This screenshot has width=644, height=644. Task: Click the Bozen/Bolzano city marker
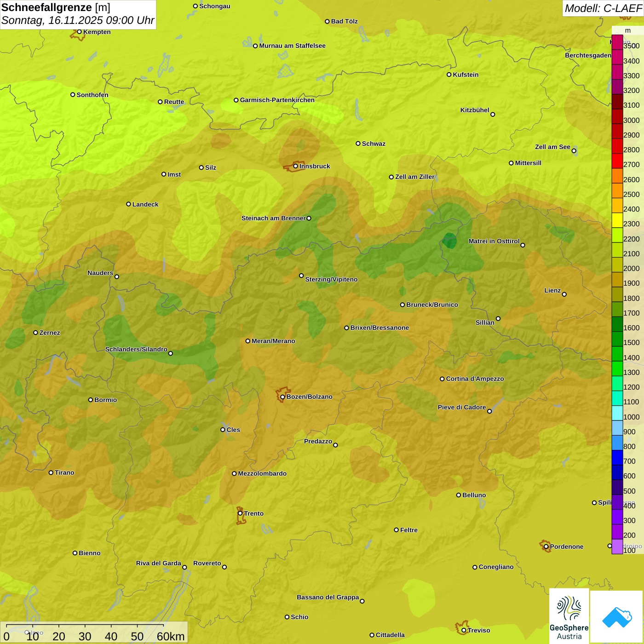pyautogui.click(x=282, y=397)
